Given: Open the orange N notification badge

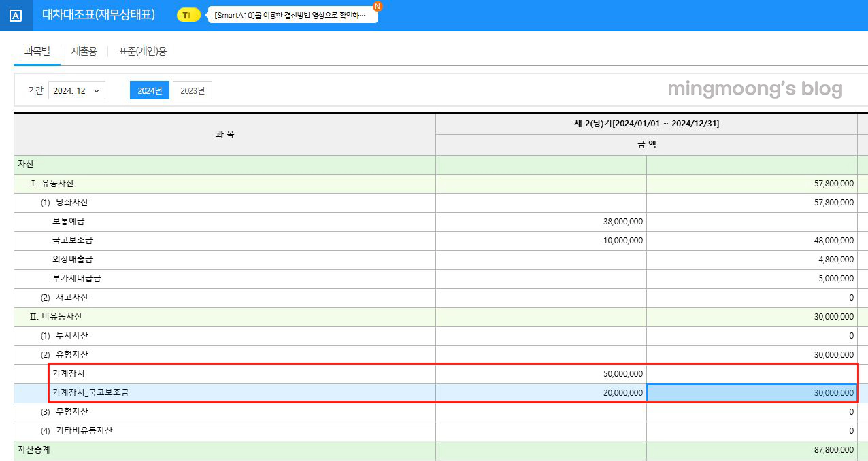Looking at the screenshot, I should point(378,6).
